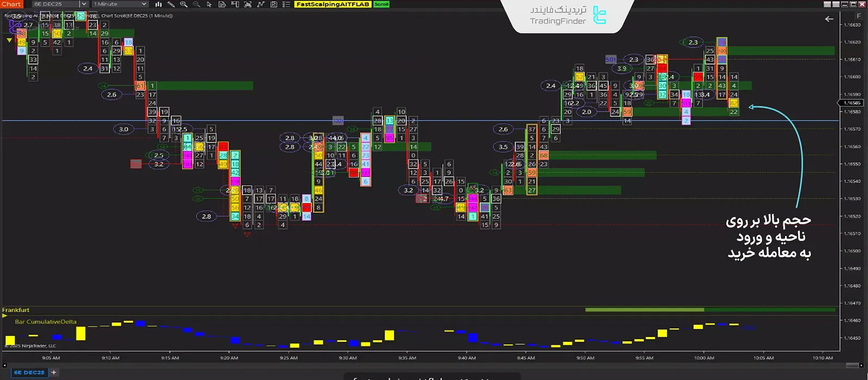Add a new tab with plus button
868x380 pixels.
click(54, 372)
